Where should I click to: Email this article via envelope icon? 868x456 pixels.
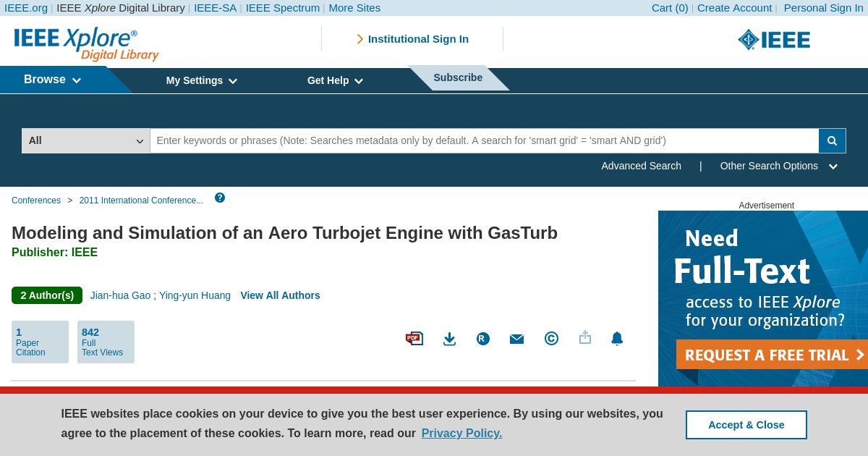[x=516, y=339]
